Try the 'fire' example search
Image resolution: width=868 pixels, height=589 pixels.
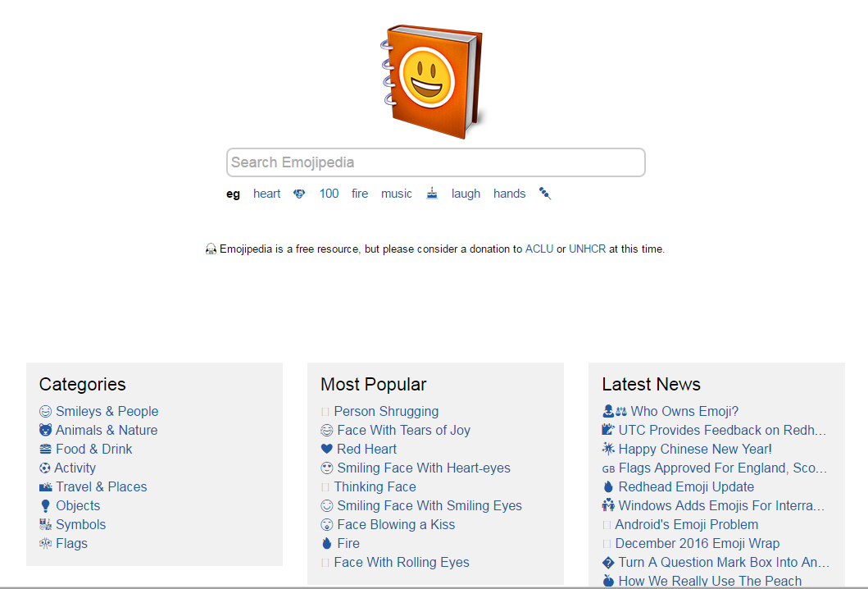[x=360, y=194]
